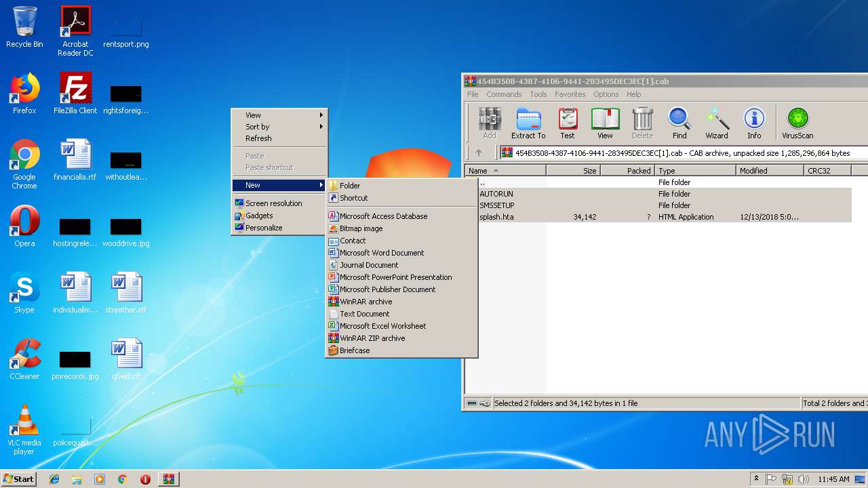Create a new Microsoft Word Document
This screenshot has height=488, width=868.
pos(401,253)
